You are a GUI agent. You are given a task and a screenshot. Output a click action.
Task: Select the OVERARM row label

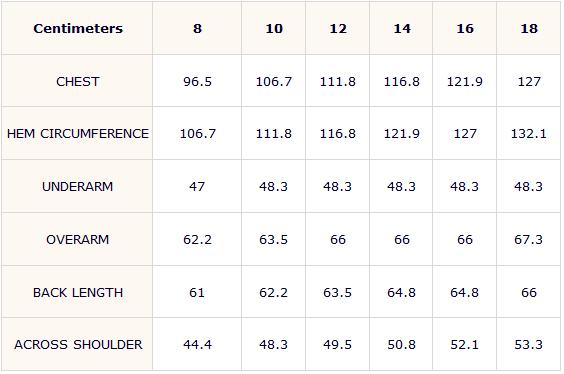coord(78,240)
